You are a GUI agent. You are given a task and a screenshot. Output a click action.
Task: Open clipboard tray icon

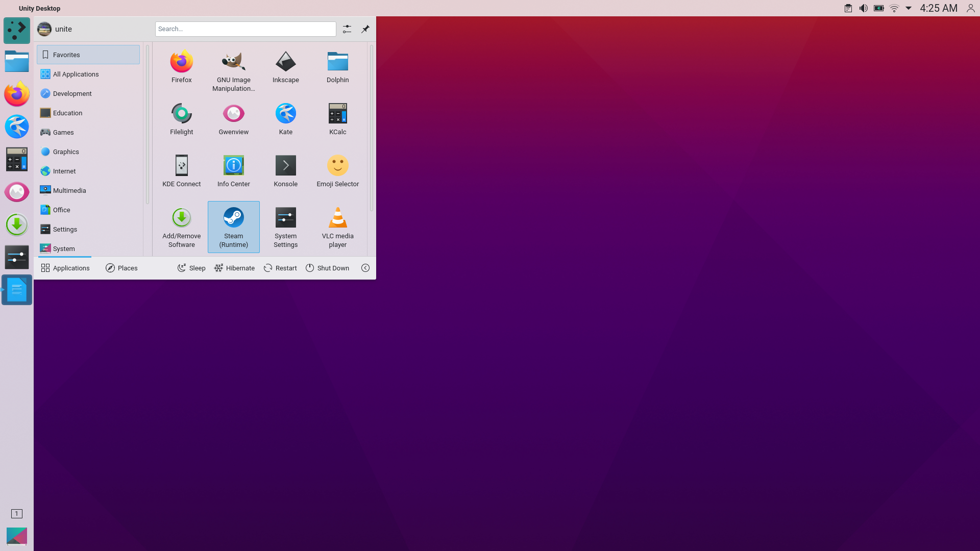click(848, 8)
